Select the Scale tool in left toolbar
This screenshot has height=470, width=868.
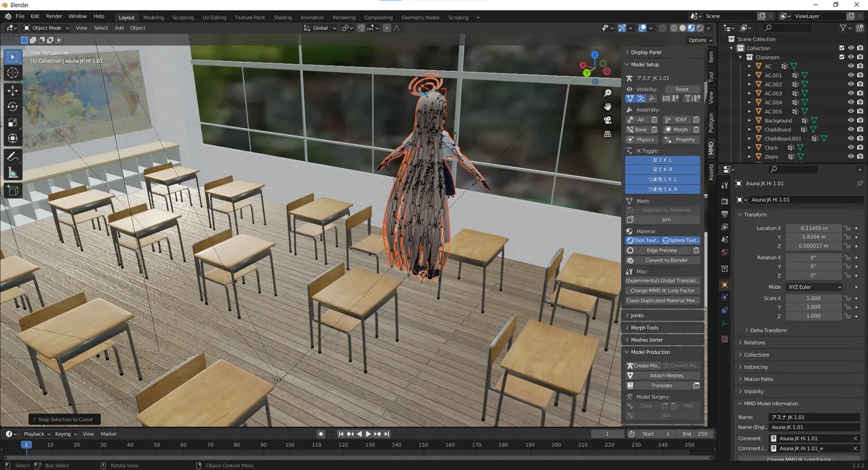pyautogui.click(x=12, y=123)
